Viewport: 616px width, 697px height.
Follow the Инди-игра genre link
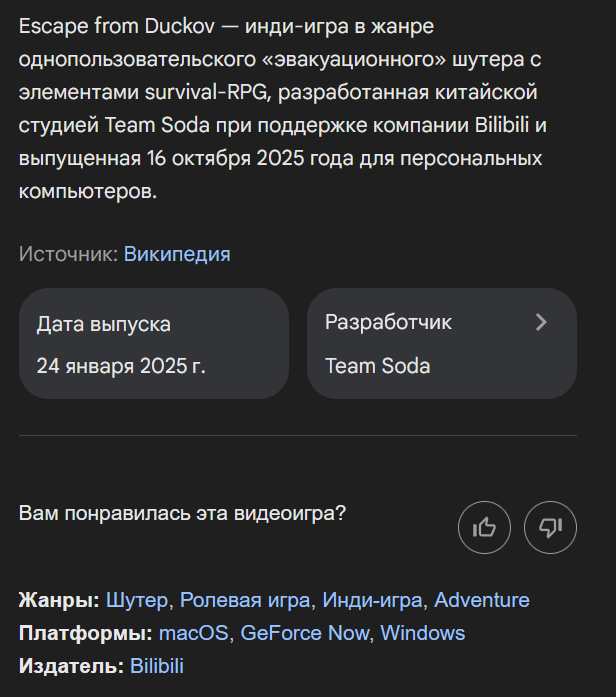point(372,600)
